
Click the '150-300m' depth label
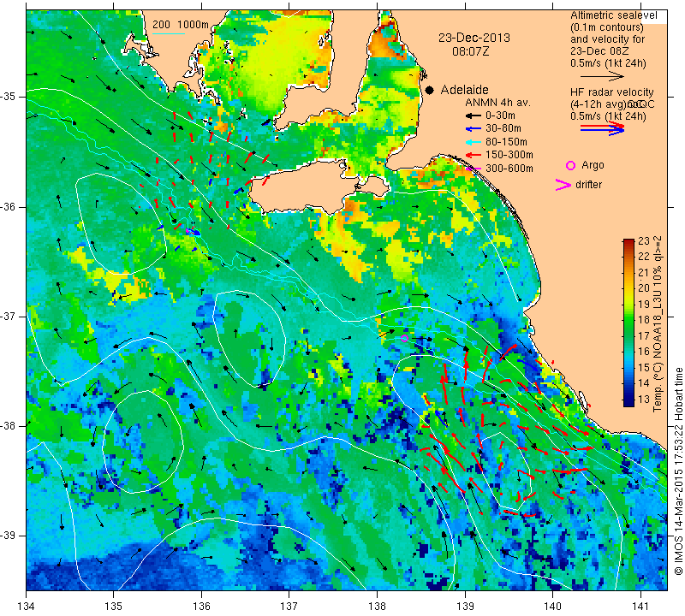click(x=509, y=155)
